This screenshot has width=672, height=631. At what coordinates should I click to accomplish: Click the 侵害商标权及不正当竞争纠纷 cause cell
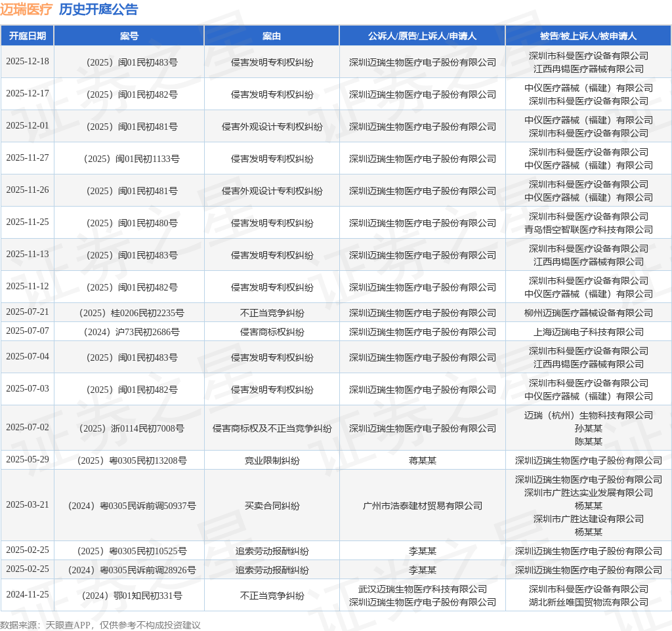coord(272,428)
